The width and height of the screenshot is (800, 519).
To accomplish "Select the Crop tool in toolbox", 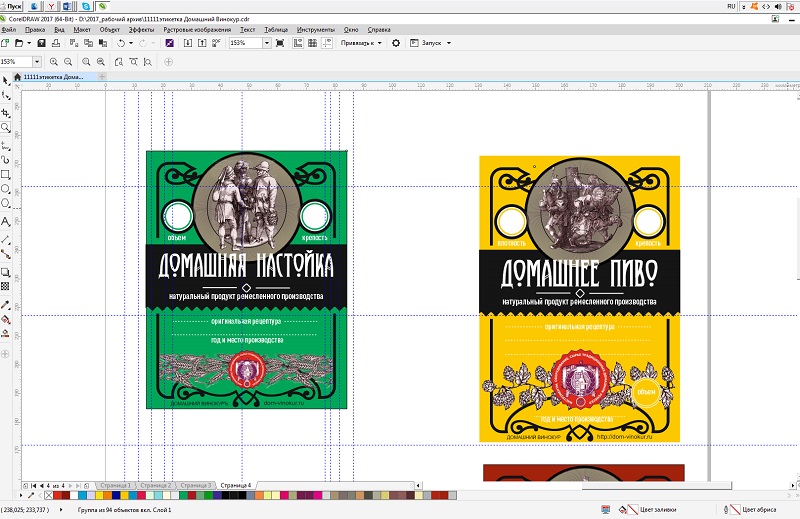I will (6, 111).
